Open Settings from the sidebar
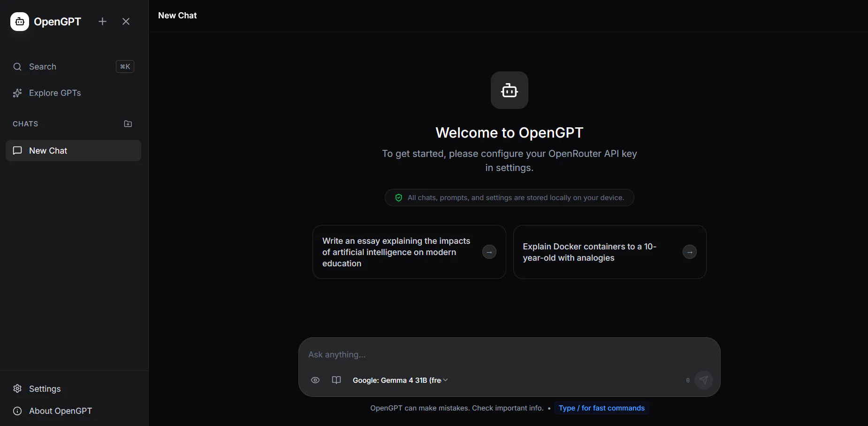Screen dimensions: 868x426 tap(73, 389)
